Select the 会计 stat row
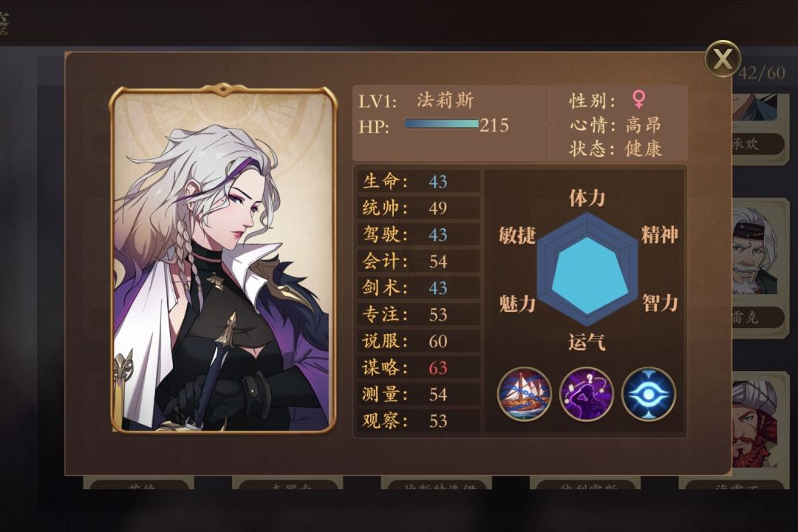 pyautogui.click(x=419, y=261)
